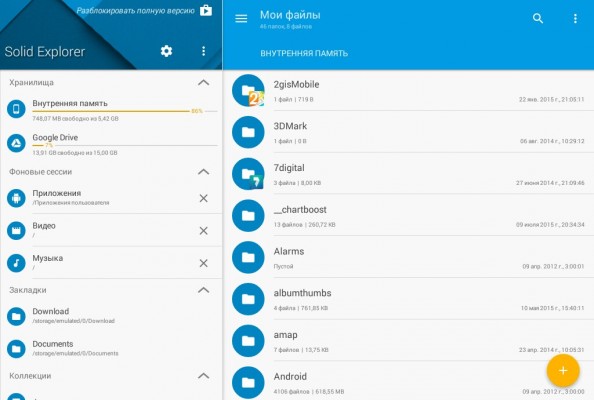Open the 3DMark folder name
The height and width of the screenshot is (400, 594).
pos(290,126)
